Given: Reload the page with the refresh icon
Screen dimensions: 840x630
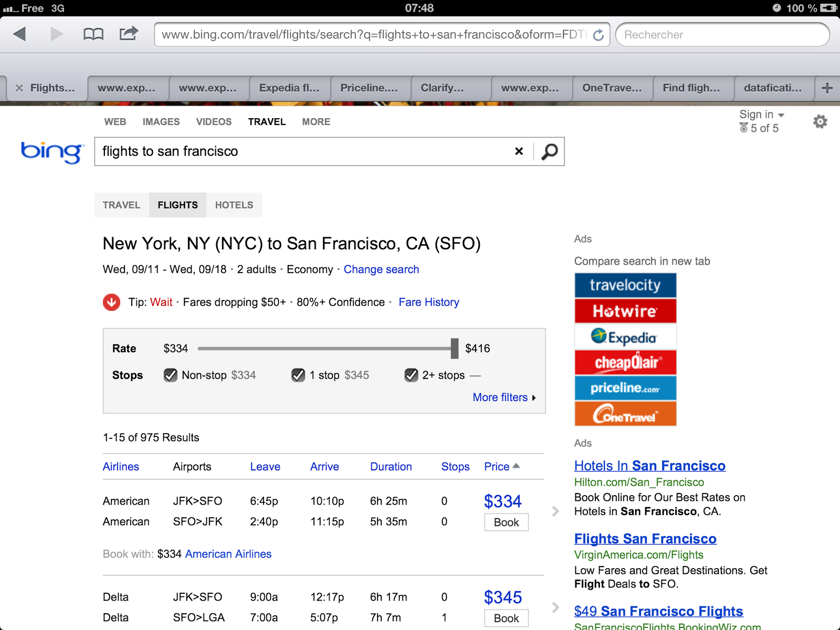Looking at the screenshot, I should point(598,35).
